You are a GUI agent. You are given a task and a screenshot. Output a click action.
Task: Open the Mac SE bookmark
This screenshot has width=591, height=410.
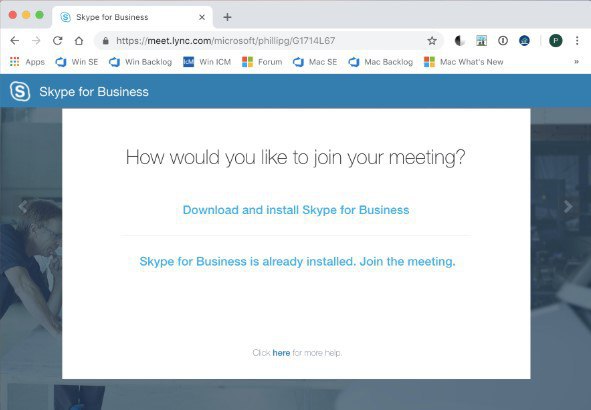[x=315, y=62]
